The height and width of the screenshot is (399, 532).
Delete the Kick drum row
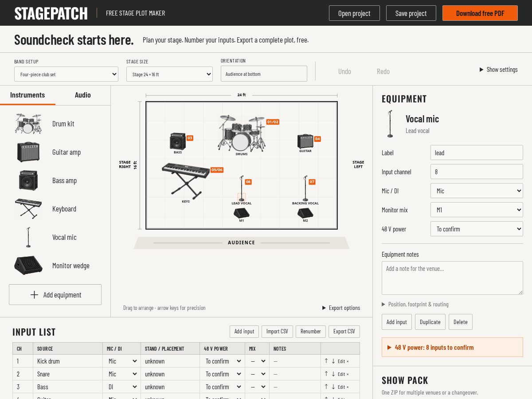click(348, 361)
